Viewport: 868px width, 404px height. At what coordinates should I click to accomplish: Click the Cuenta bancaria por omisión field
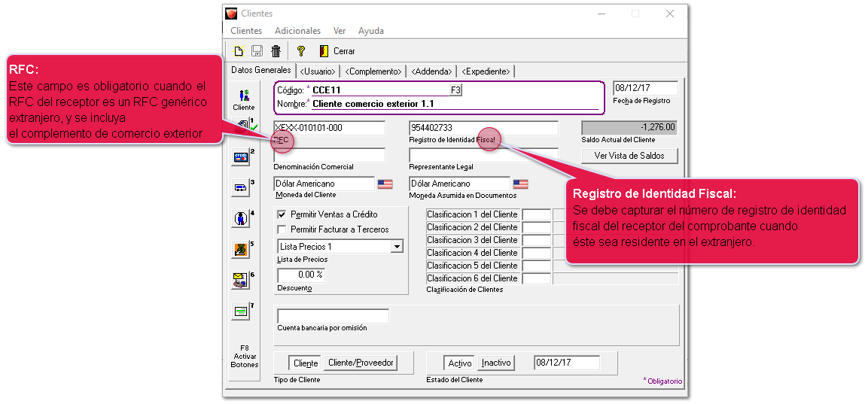click(x=333, y=316)
